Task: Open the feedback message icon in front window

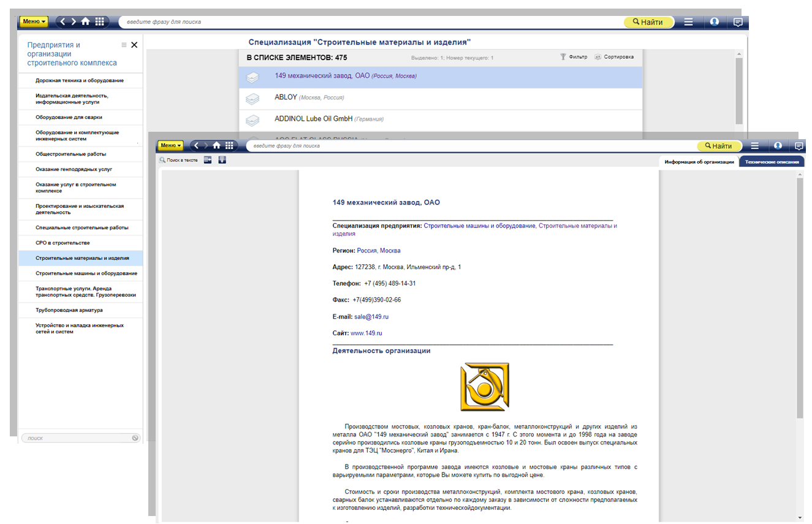Action: (x=799, y=146)
